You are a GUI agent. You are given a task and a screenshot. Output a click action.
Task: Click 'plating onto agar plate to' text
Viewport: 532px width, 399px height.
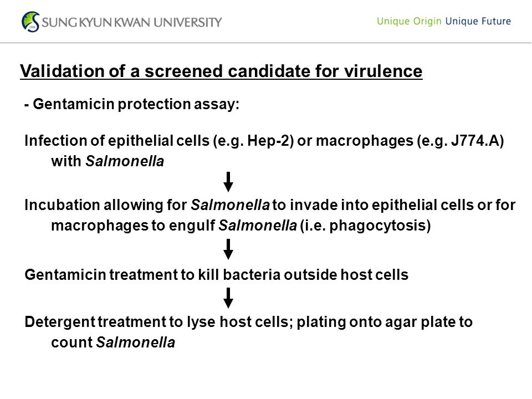tap(385, 322)
